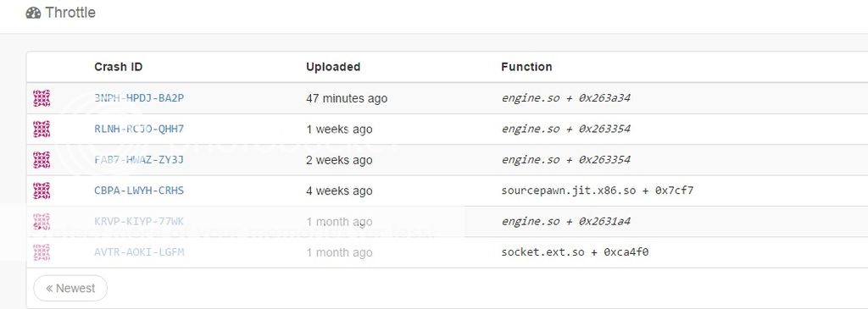Viewport: 868px width, 309px height.
Task: Go to the Newest crashes page
Action: click(70, 288)
